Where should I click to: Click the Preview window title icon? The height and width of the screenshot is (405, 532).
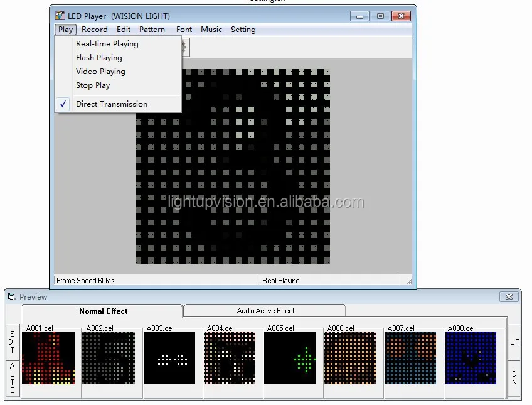pos(11,296)
